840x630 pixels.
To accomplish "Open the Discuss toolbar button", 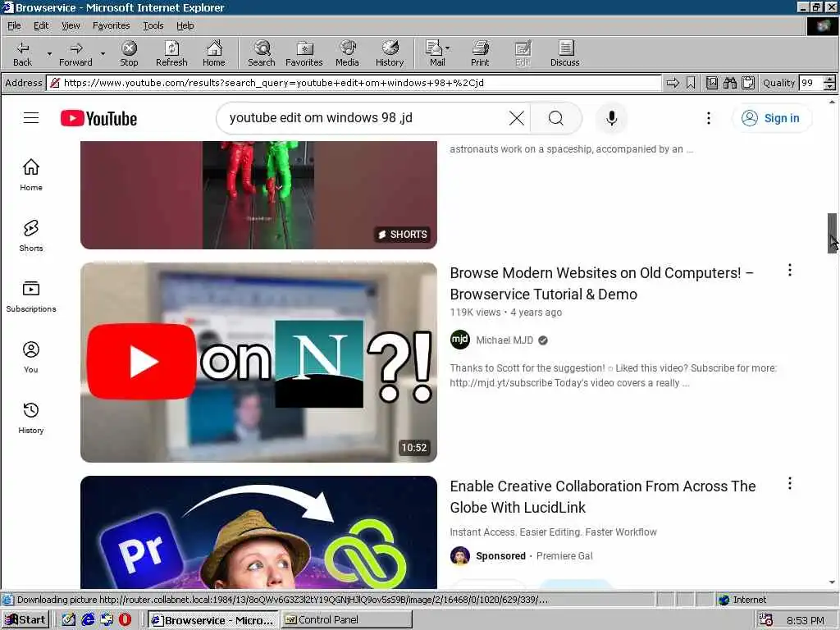I will pyautogui.click(x=564, y=53).
